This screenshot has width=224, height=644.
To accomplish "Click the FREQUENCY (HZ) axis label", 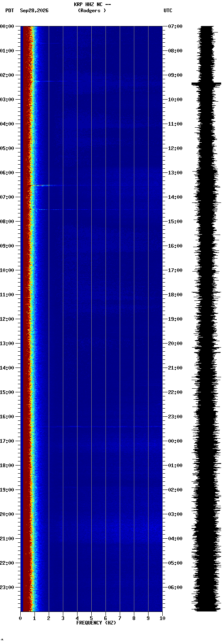I will 96,623.
